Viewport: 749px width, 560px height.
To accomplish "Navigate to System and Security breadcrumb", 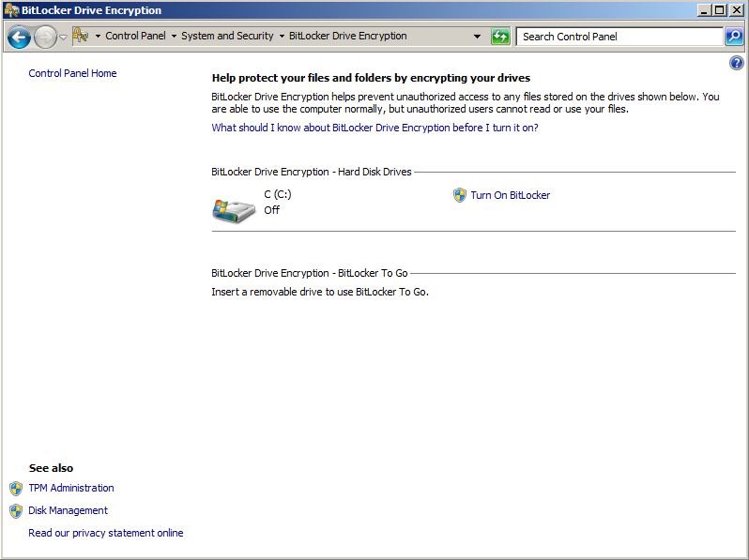I will pos(227,36).
